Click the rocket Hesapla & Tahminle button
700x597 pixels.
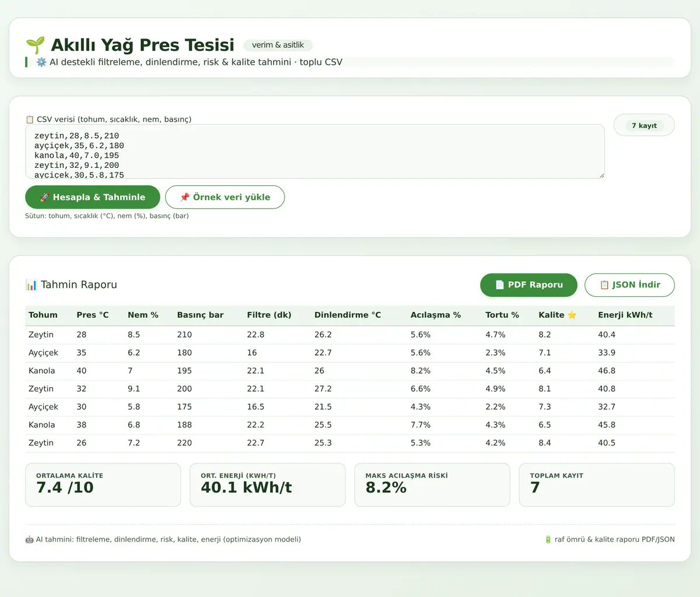[x=93, y=197]
